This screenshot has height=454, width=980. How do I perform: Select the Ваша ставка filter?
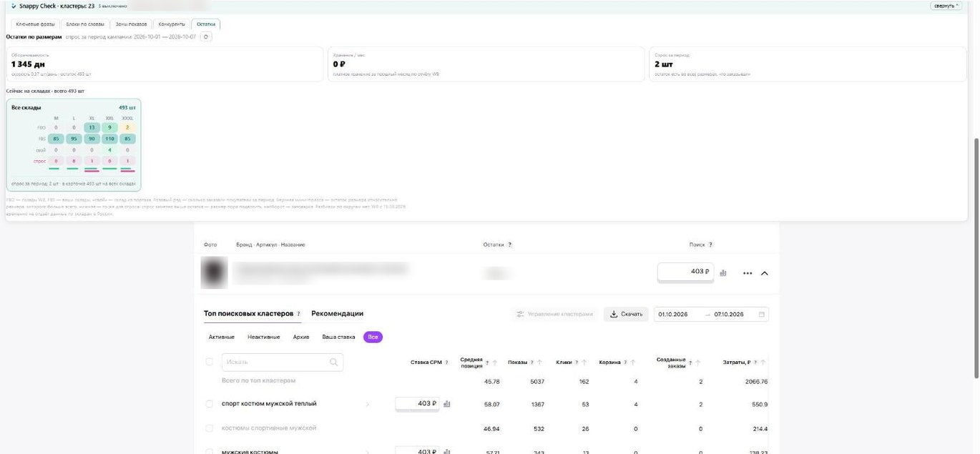click(x=338, y=337)
